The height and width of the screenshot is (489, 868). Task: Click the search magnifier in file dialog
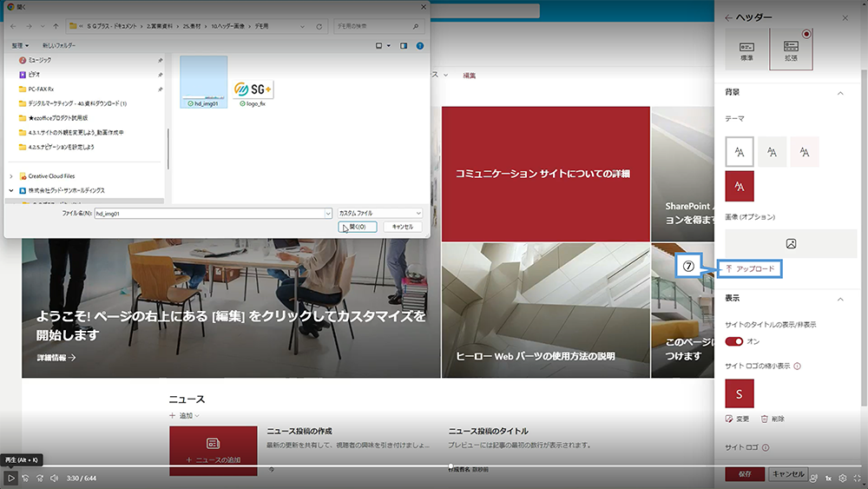[x=416, y=26]
